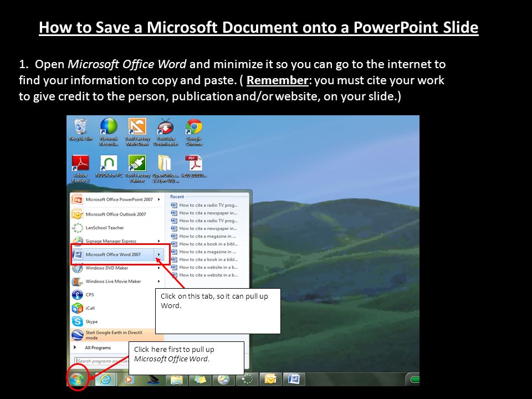Click the Search programs and files box
Image resolution: width=532 pixels, height=399 pixels.
coord(101,361)
